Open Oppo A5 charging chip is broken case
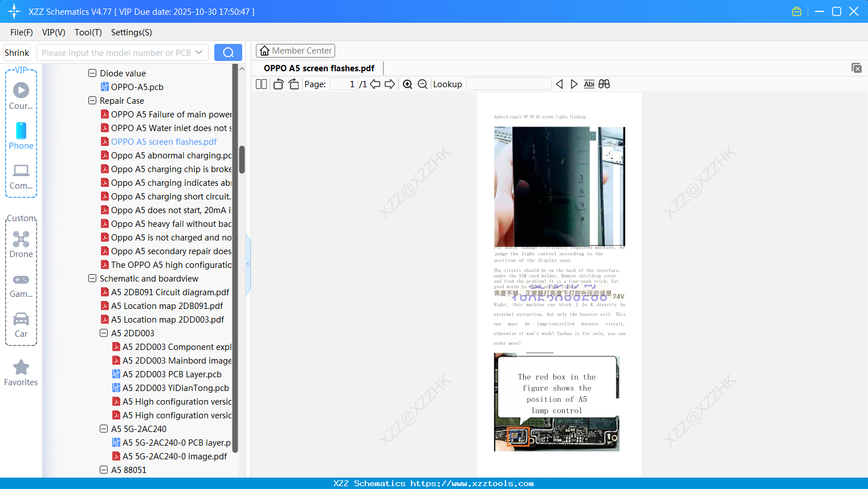 [x=171, y=169]
